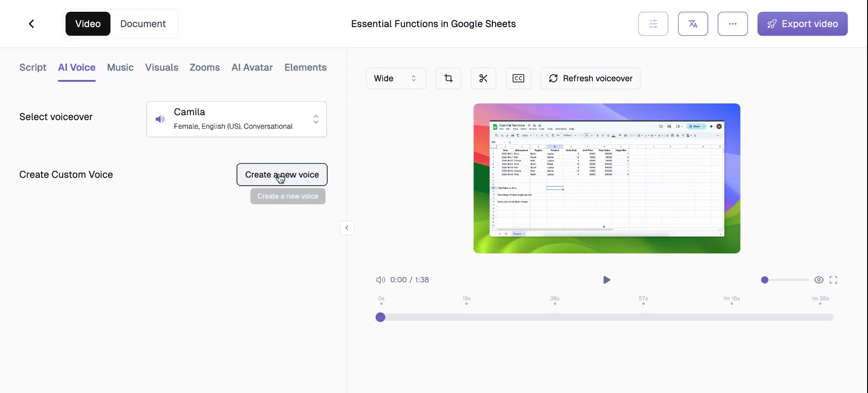Click Create a new voice button
Screen dimensions: 868x393
coord(282,174)
